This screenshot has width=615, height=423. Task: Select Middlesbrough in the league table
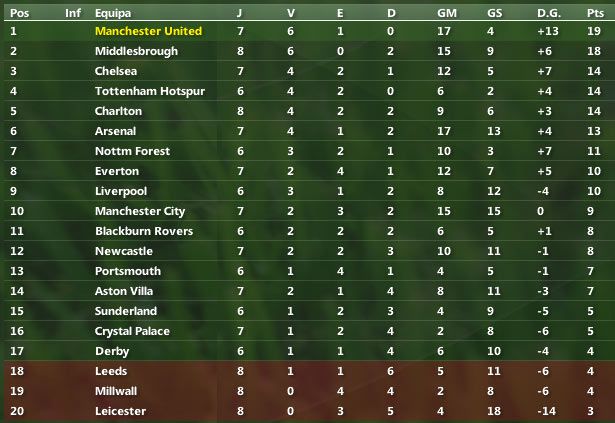[x=136, y=51]
